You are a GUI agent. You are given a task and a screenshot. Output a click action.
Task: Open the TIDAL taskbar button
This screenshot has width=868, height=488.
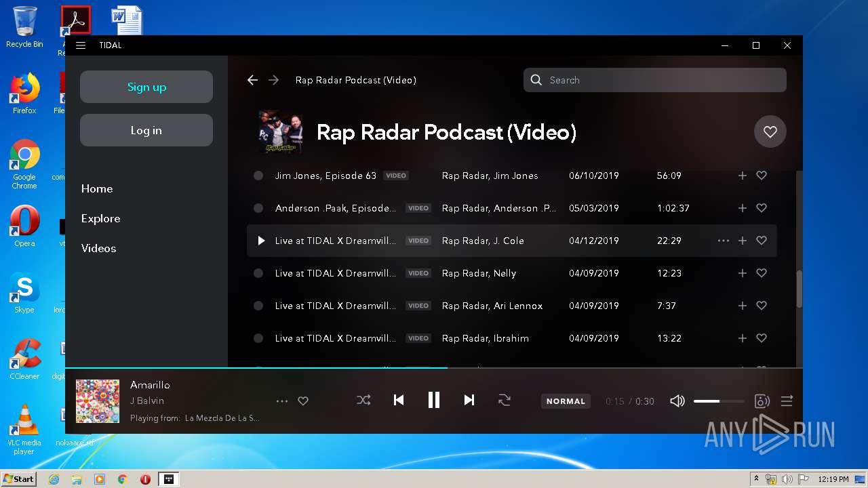(x=169, y=479)
